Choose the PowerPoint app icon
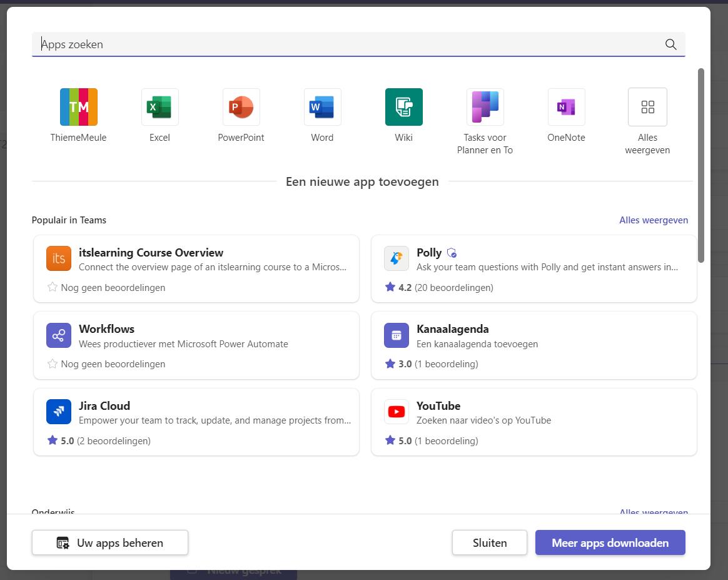The width and height of the screenshot is (728, 580). tap(241, 107)
